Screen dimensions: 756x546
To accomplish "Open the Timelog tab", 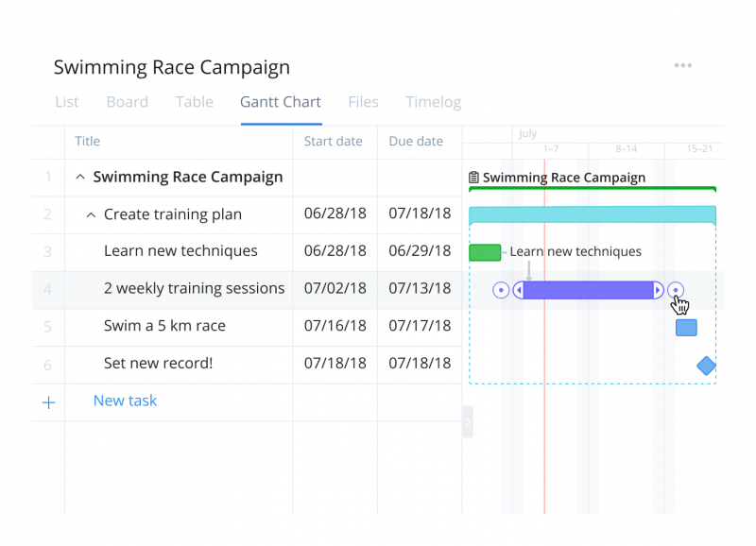I will 434,102.
